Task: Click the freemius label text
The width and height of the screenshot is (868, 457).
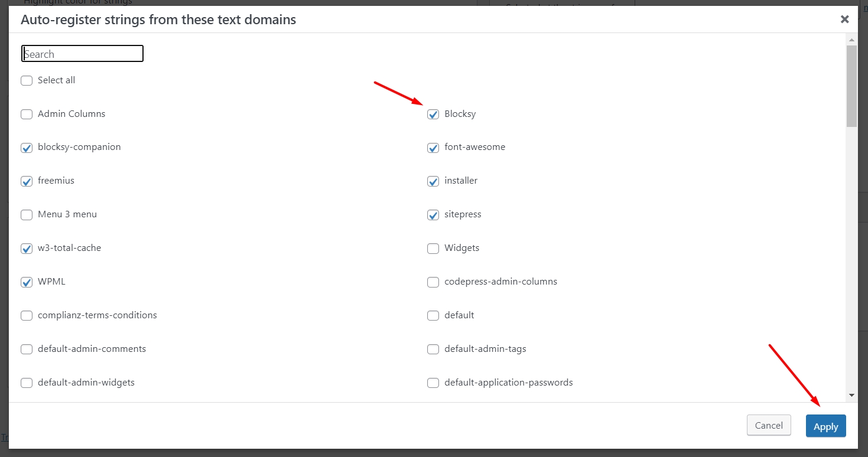Action: tap(56, 181)
